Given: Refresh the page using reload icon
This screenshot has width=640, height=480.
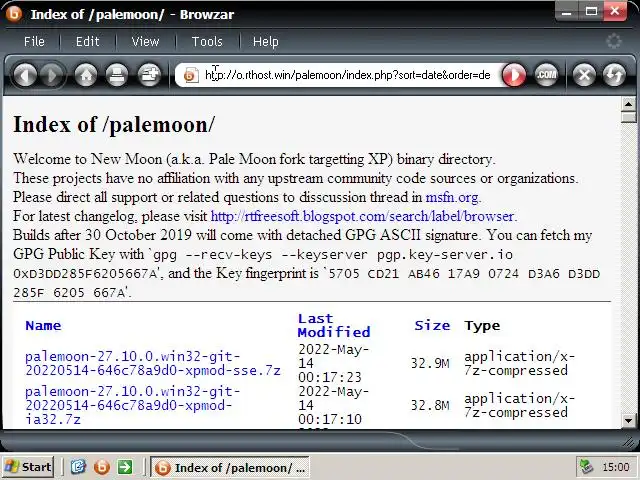Looking at the screenshot, I should (614, 75).
